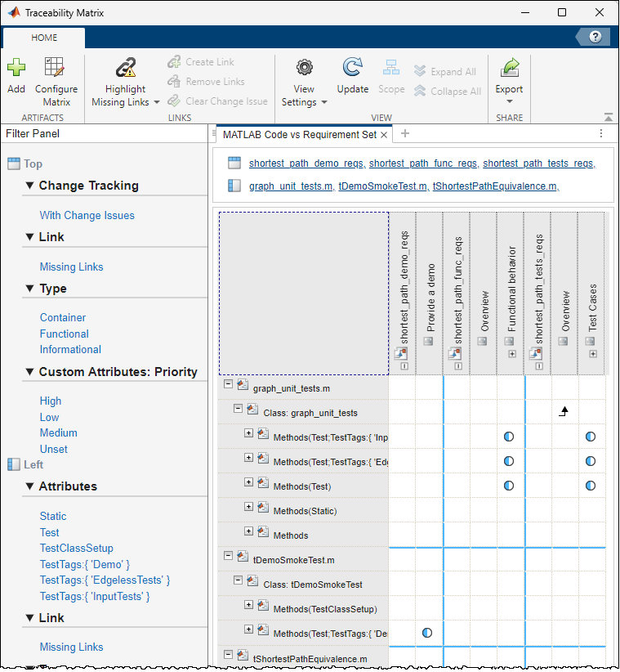
Task: Select link cell Methods(Test) under Functional behavior
Action: pos(509,486)
